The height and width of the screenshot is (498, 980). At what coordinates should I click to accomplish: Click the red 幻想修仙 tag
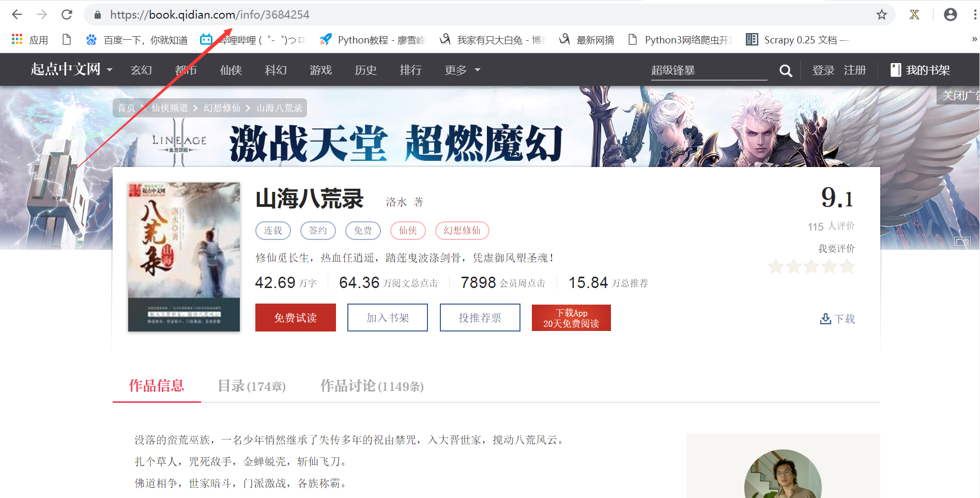pos(462,231)
